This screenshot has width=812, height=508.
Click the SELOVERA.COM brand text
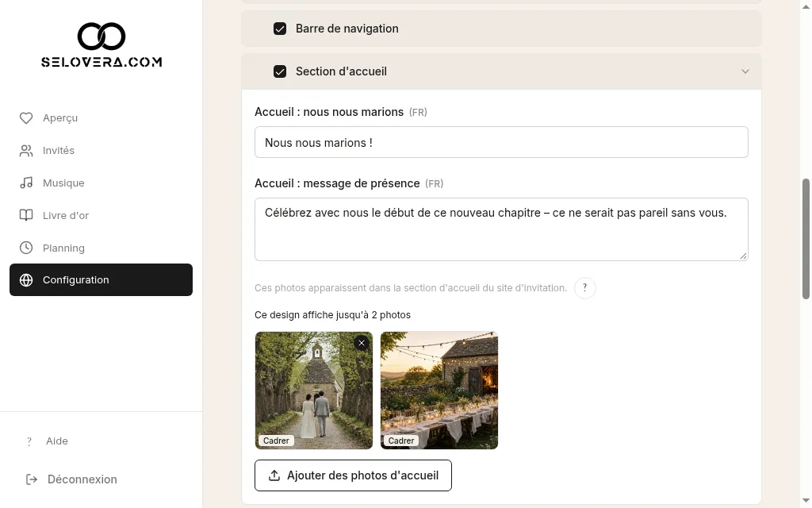(101, 62)
